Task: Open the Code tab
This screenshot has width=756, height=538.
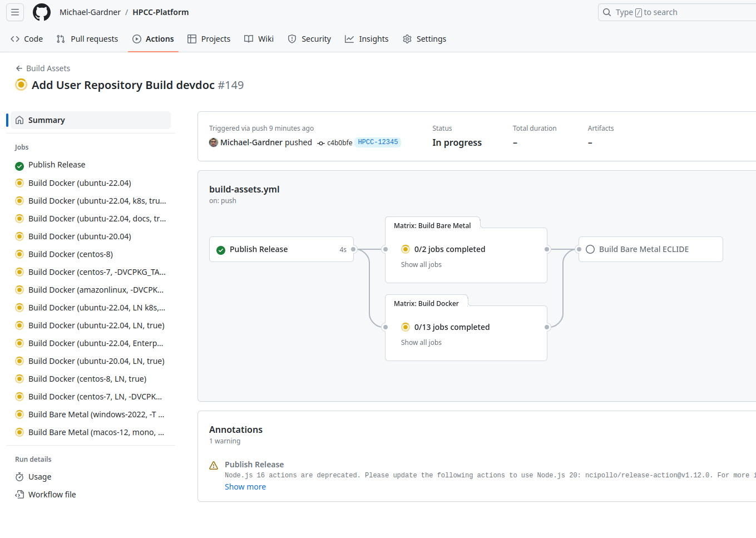Action: click(x=27, y=39)
